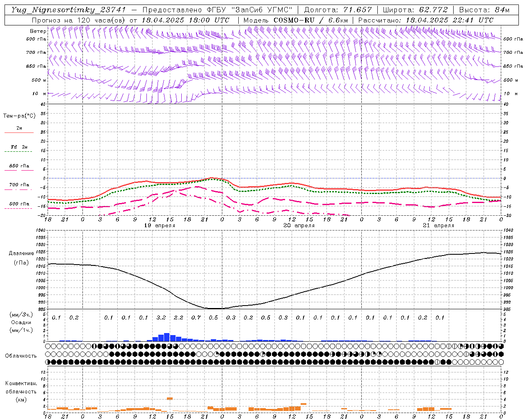Image resolution: width=525 pixels, height=420 pixels.
Task: Click the Конвективн. convective cloud label
Action: pyautogui.click(x=21, y=383)
